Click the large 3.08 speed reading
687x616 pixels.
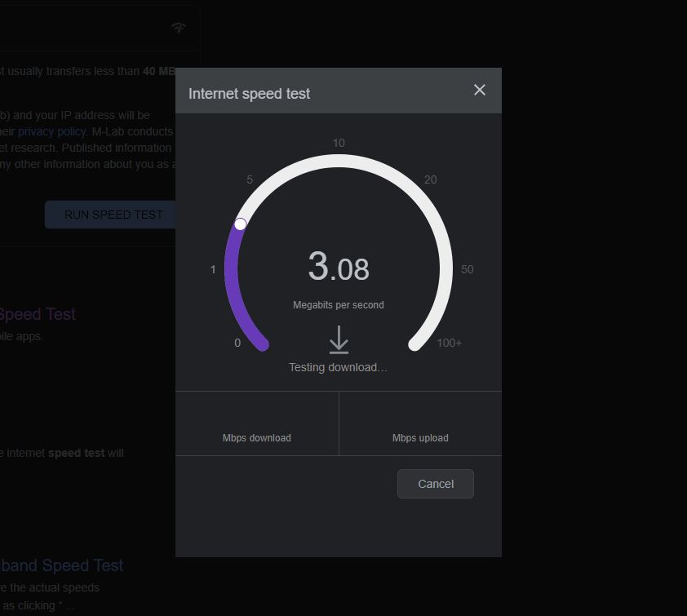coord(339,267)
